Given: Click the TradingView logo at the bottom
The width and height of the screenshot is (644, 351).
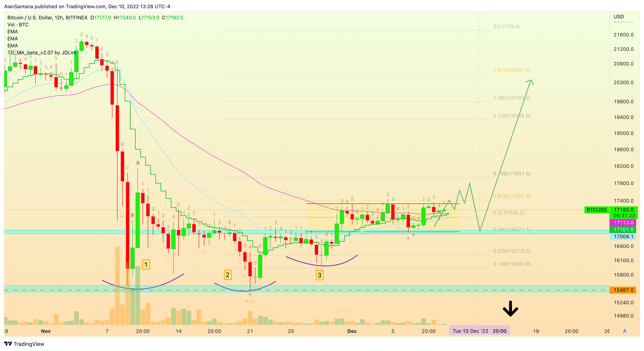Looking at the screenshot, I should [x=24, y=344].
